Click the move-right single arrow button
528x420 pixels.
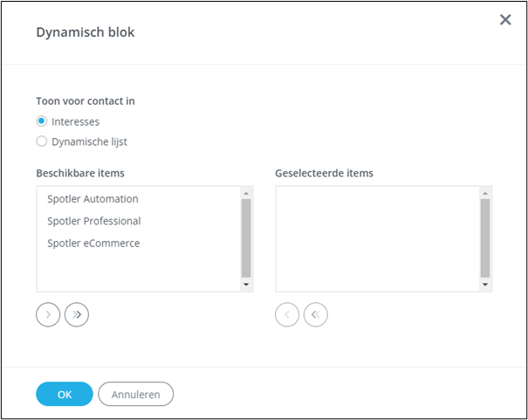click(49, 314)
